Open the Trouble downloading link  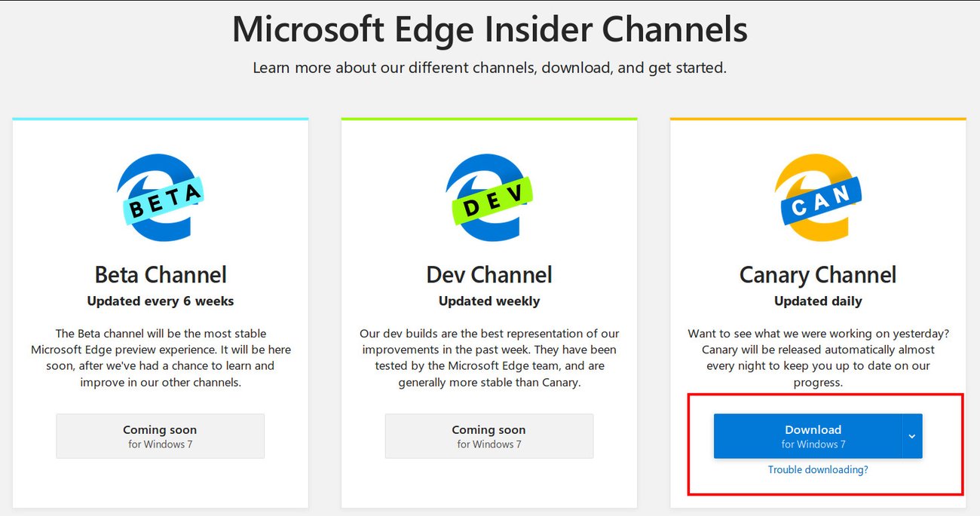click(x=818, y=469)
